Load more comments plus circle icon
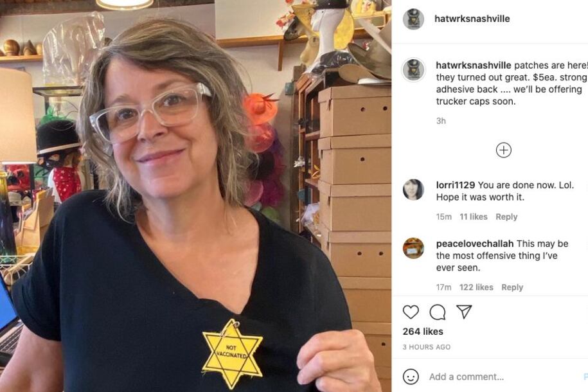Viewport: 588px width, 392px height. click(x=503, y=150)
